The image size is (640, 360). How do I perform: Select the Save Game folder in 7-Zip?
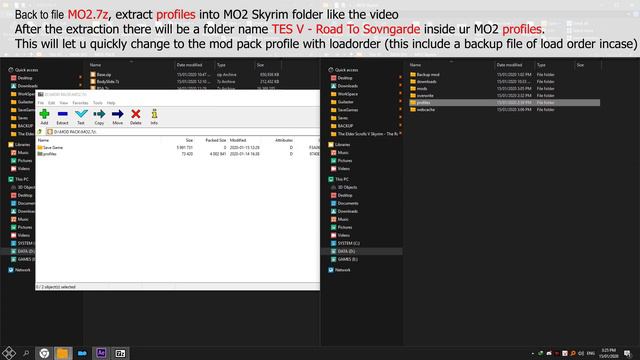[51, 147]
